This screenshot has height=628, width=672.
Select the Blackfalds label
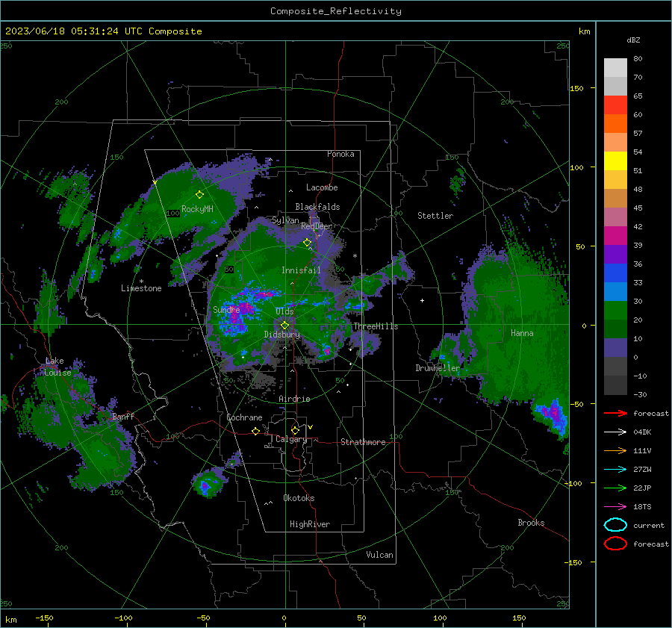317,207
